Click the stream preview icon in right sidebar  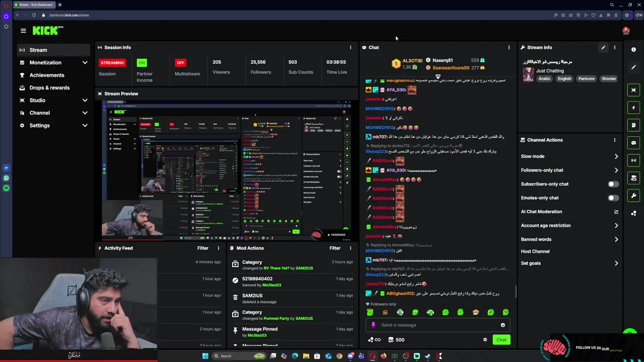click(633, 90)
